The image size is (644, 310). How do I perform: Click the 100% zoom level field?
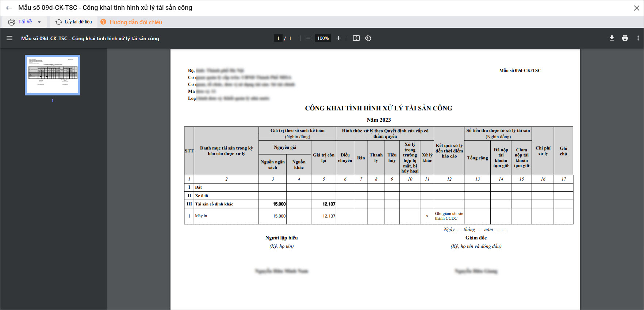pos(323,38)
